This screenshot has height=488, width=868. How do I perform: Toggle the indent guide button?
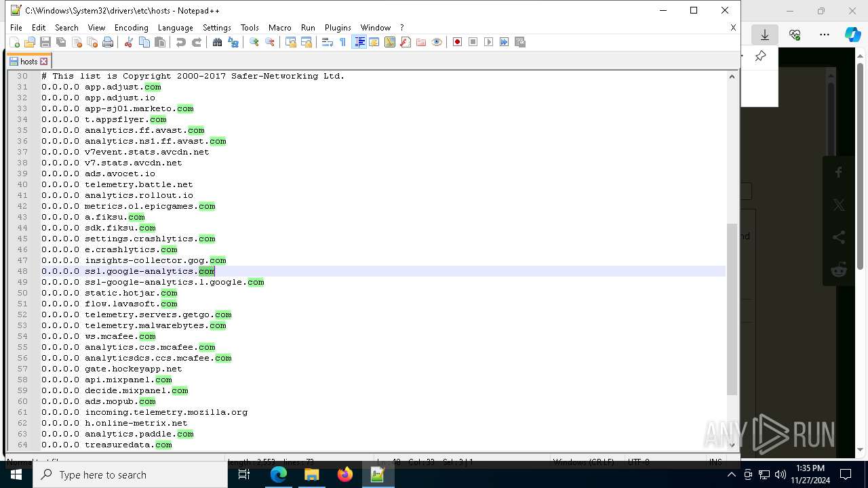point(359,42)
